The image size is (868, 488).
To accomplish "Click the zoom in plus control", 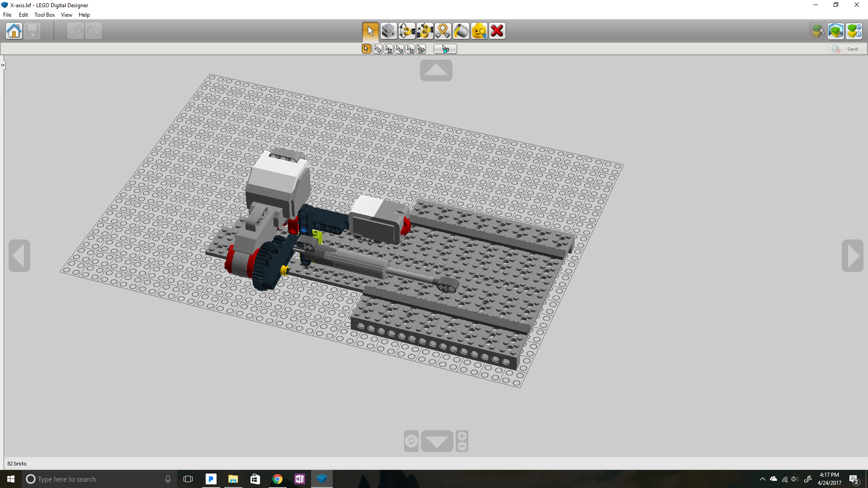I will [462, 436].
